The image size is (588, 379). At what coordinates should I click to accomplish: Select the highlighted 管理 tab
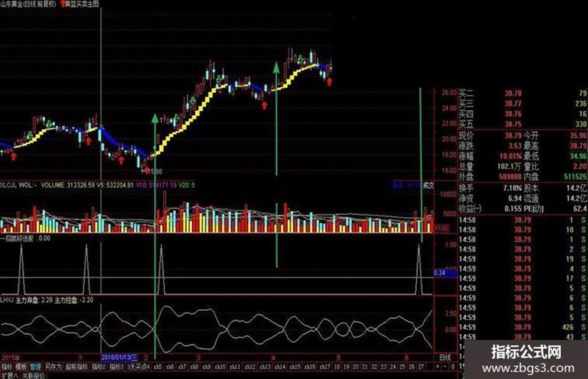(x=35, y=367)
